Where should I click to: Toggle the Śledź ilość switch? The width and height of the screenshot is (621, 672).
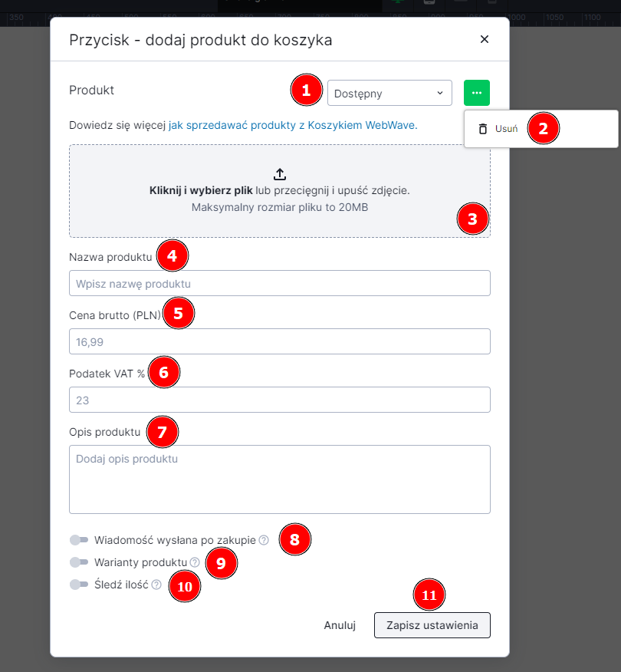click(x=79, y=585)
